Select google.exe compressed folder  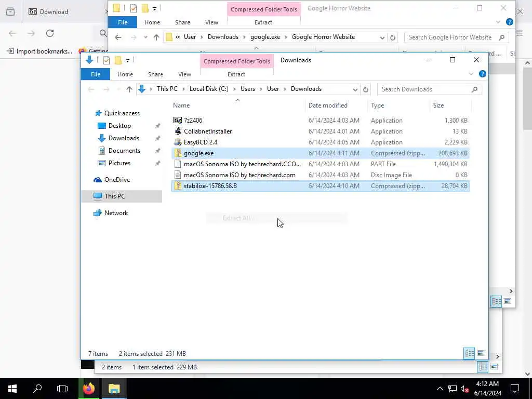click(321, 153)
